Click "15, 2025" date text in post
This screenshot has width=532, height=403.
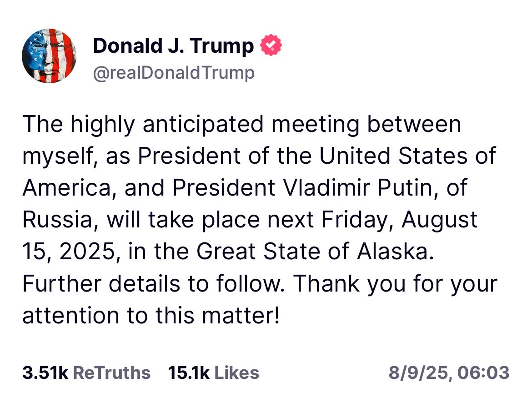pyautogui.click(x=65, y=252)
